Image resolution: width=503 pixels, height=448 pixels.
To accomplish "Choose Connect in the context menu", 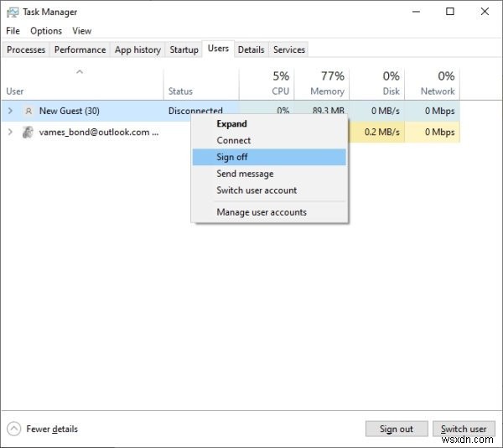I will (x=269, y=141).
